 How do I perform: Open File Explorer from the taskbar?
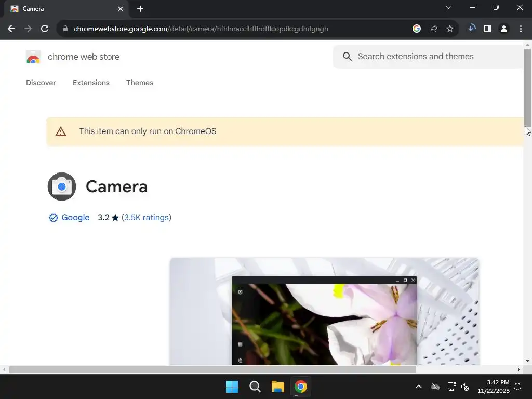click(x=277, y=387)
